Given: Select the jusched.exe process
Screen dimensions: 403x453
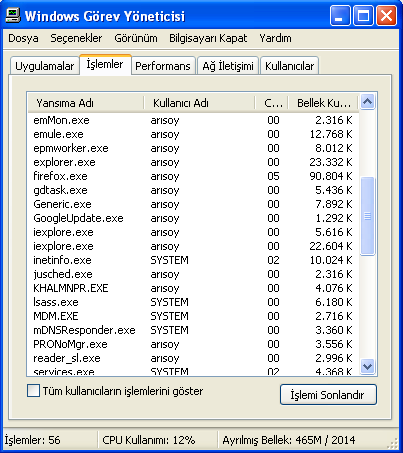Looking at the screenshot, I should click(193, 274).
